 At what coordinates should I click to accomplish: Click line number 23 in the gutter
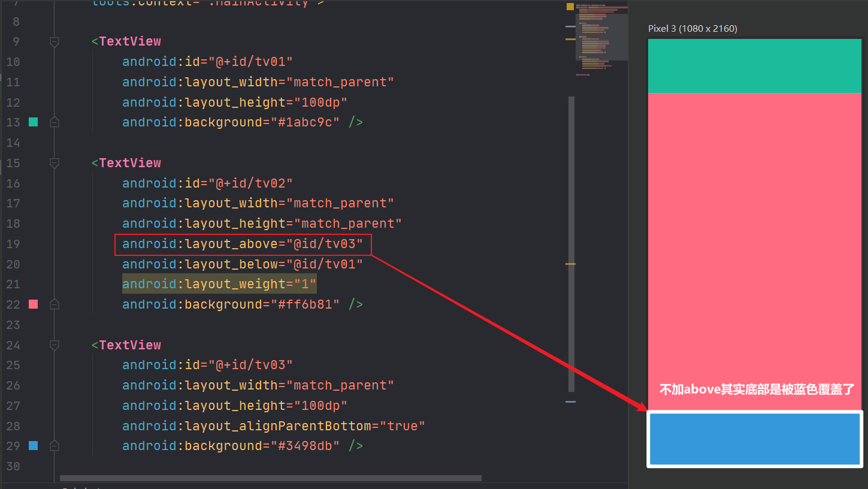pyautogui.click(x=13, y=325)
